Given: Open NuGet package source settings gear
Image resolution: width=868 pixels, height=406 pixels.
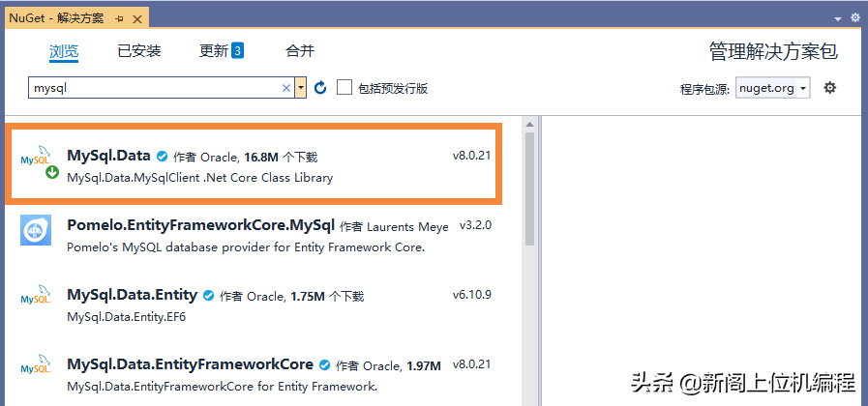Looking at the screenshot, I should tap(829, 87).
